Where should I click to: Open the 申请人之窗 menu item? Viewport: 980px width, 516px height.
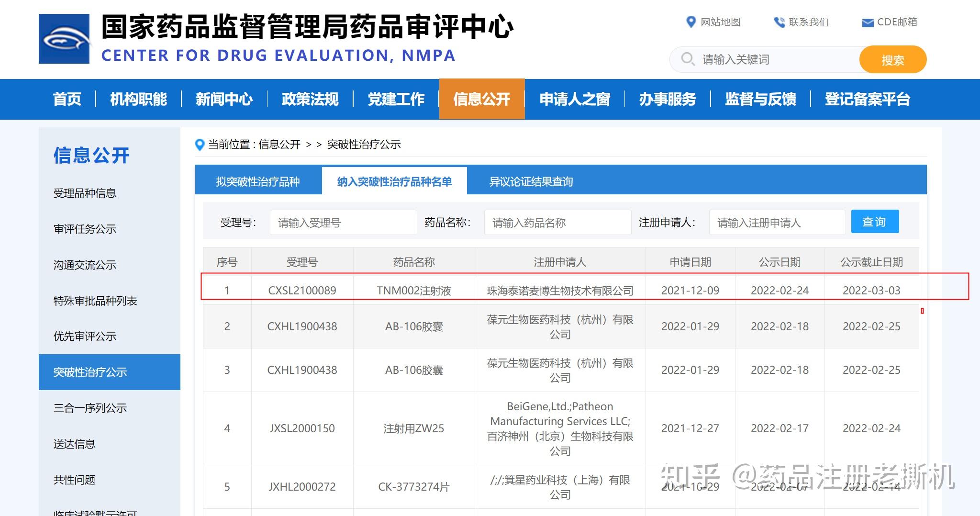tap(575, 99)
